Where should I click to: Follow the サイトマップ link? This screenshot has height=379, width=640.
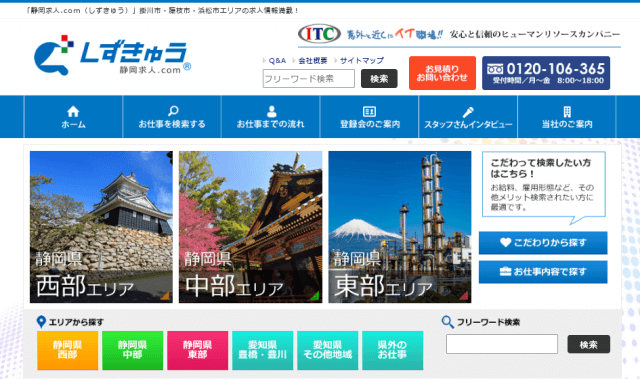click(x=362, y=60)
